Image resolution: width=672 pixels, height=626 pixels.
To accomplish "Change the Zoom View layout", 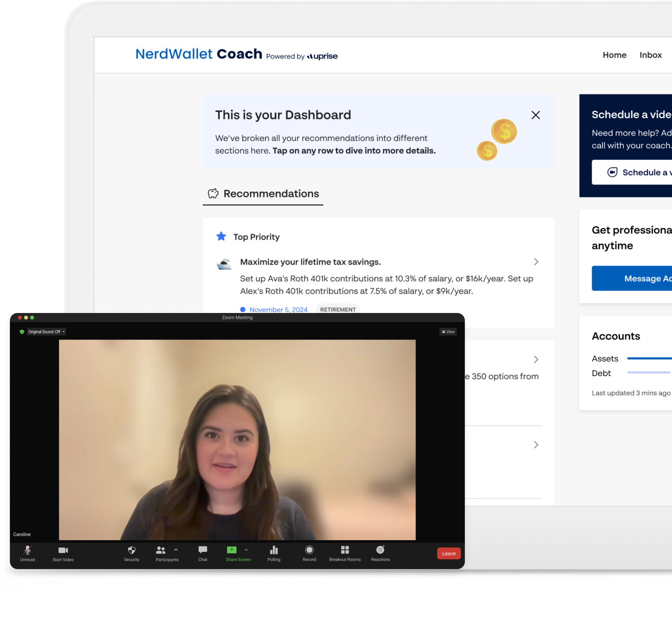I will pyautogui.click(x=448, y=332).
